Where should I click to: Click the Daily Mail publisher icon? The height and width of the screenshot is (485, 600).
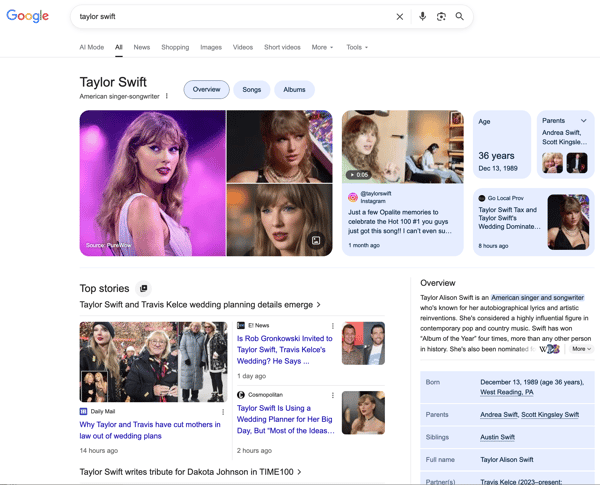pyautogui.click(x=83, y=412)
